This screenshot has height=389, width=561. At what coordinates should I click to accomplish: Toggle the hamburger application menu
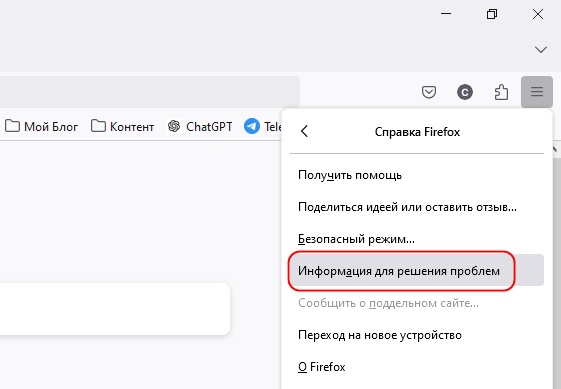click(x=537, y=92)
